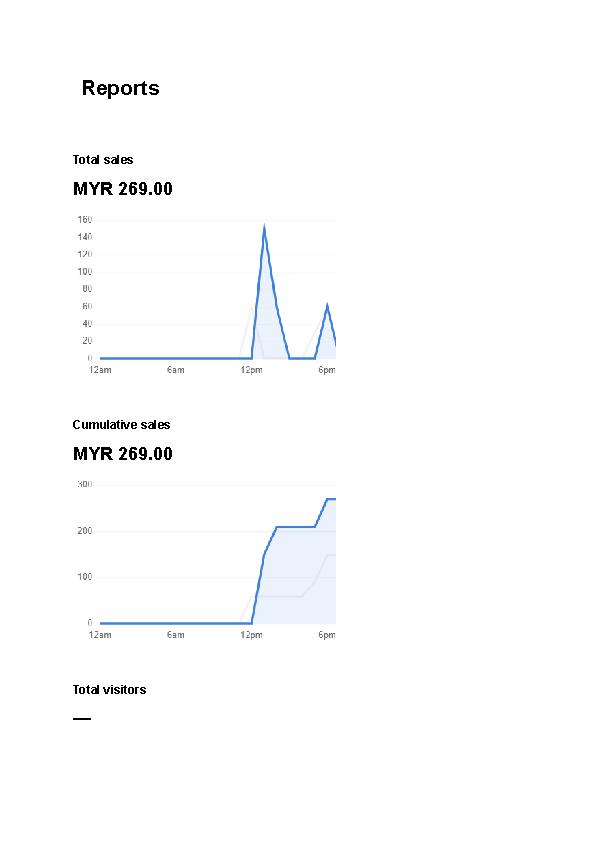Click the 160 y-axis label on Total sales
The width and height of the screenshot is (594, 842).
coord(84,220)
